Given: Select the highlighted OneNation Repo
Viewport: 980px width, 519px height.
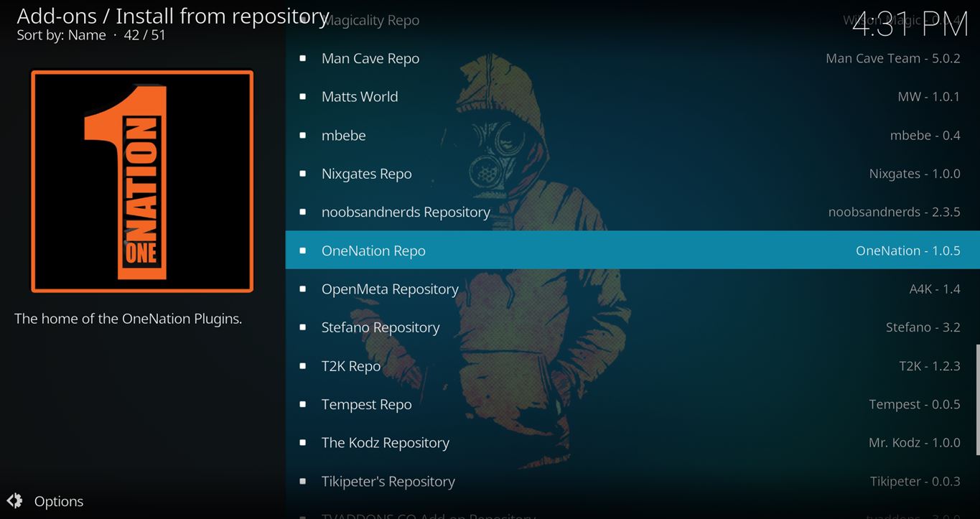Looking at the screenshot, I should coord(373,251).
